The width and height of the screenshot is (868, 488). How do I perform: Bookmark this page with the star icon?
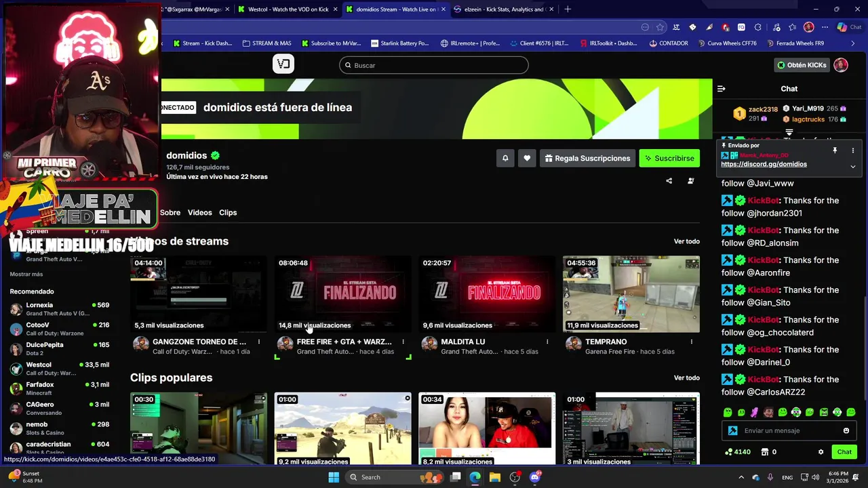[660, 27]
